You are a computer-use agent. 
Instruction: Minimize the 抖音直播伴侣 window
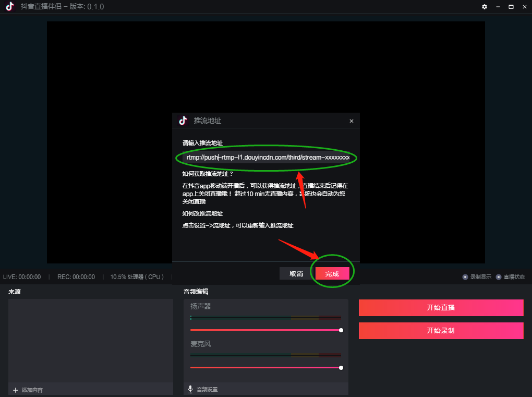(498, 7)
